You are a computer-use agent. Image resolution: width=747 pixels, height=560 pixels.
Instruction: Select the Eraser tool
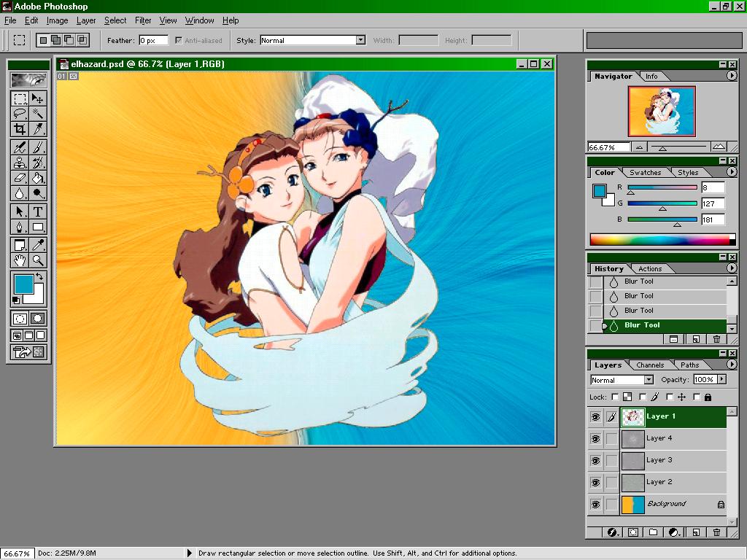[20, 178]
